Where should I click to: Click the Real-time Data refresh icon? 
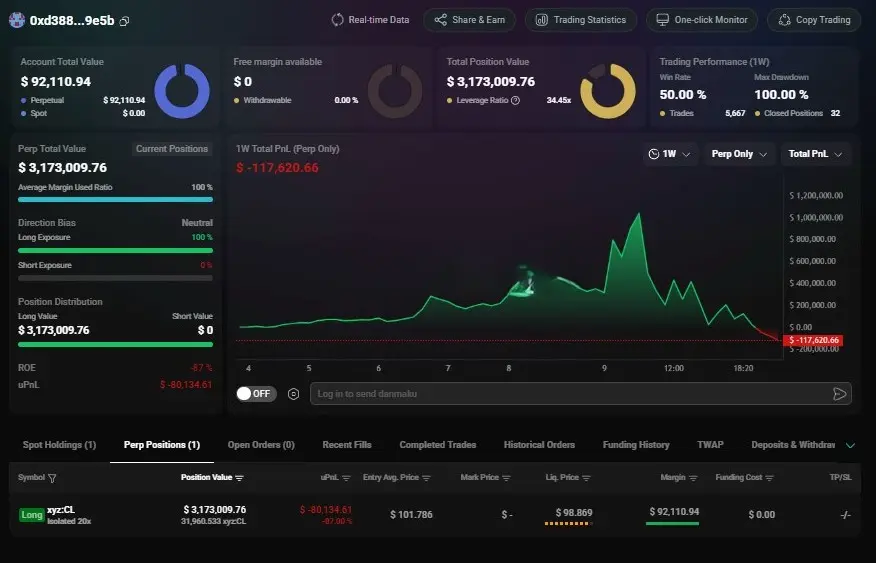tap(337, 20)
